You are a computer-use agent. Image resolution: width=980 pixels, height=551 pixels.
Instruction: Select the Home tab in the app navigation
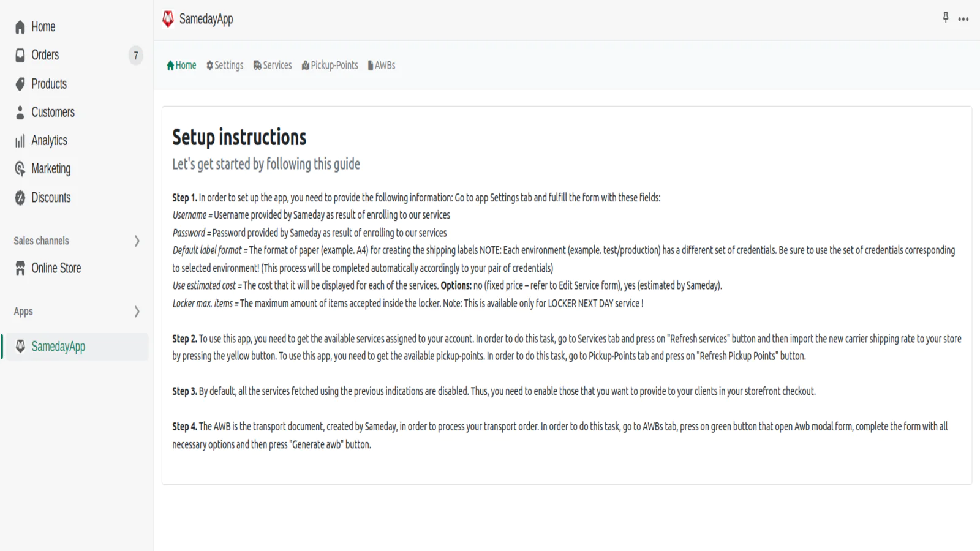(181, 65)
